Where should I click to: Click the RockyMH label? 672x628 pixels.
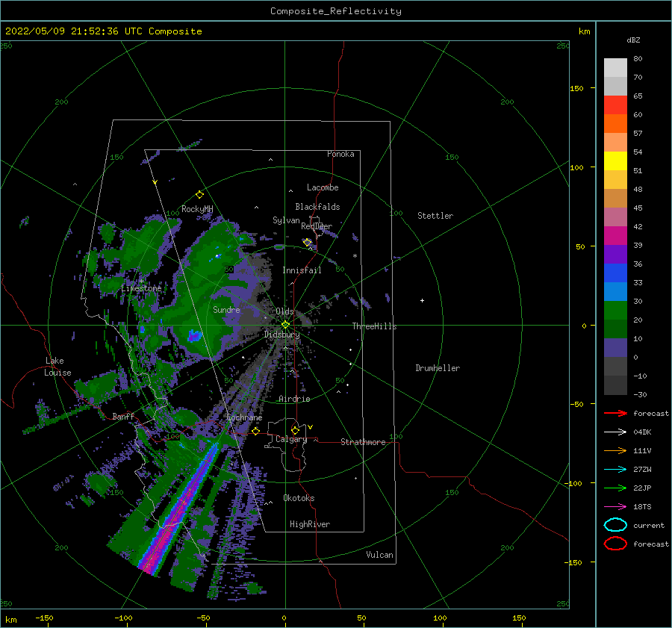coord(196,209)
